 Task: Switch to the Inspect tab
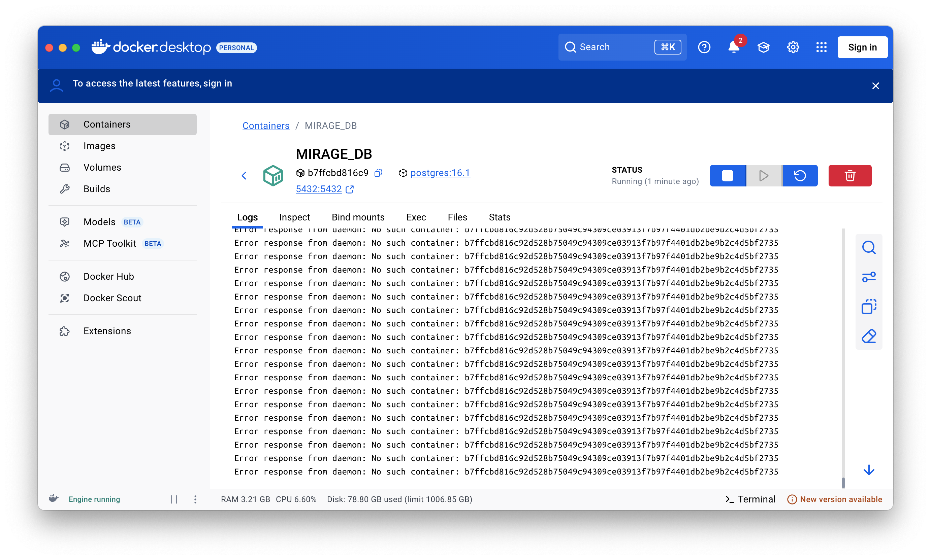pyautogui.click(x=294, y=217)
